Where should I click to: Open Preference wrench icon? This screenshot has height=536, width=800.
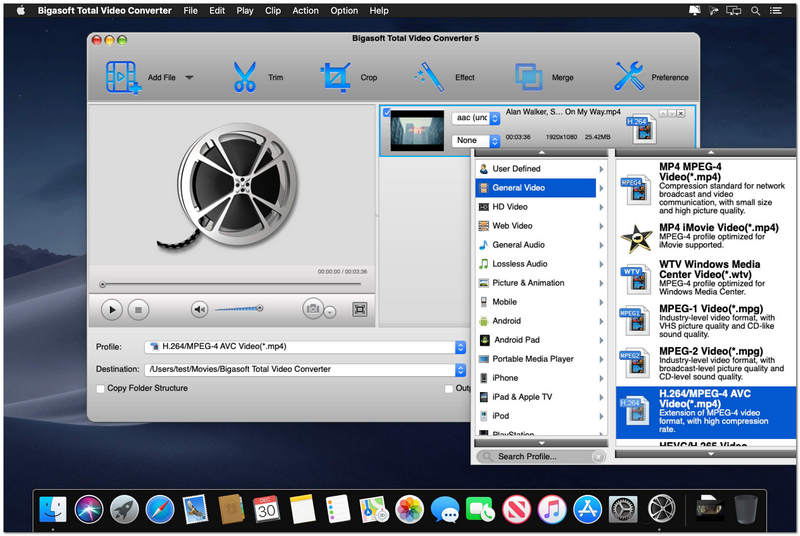630,77
